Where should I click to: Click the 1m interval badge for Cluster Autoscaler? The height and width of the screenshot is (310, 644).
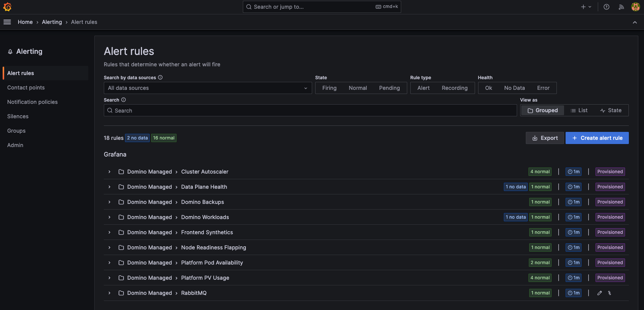(x=574, y=172)
